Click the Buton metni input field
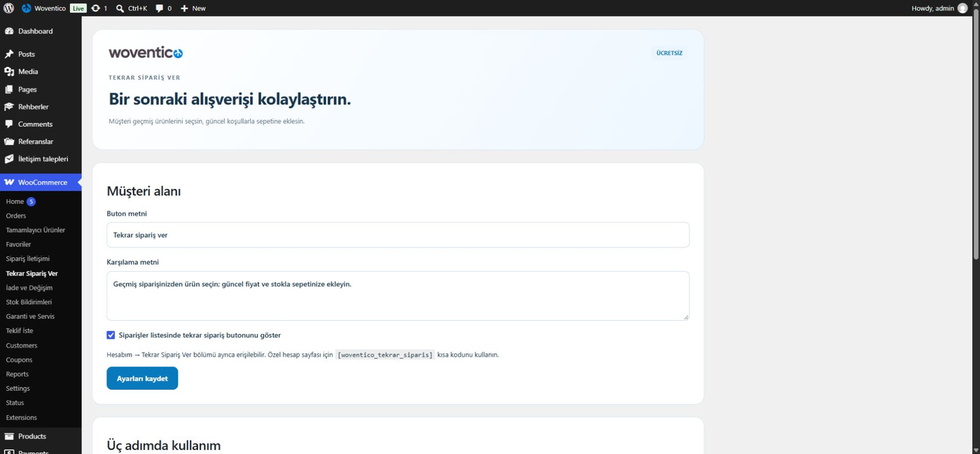980x454 pixels. coord(398,235)
